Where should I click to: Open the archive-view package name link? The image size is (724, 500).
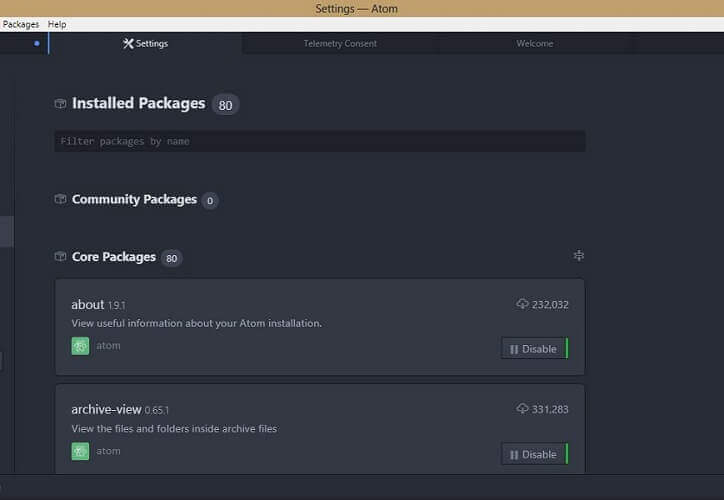pos(106,410)
